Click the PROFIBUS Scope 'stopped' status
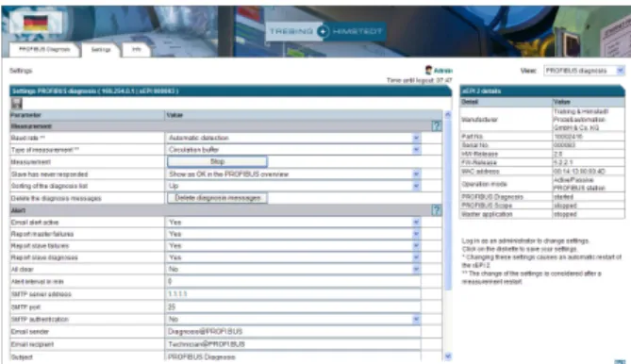Image resolution: width=631 pixels, height=364 pixels. coord(565,206)
